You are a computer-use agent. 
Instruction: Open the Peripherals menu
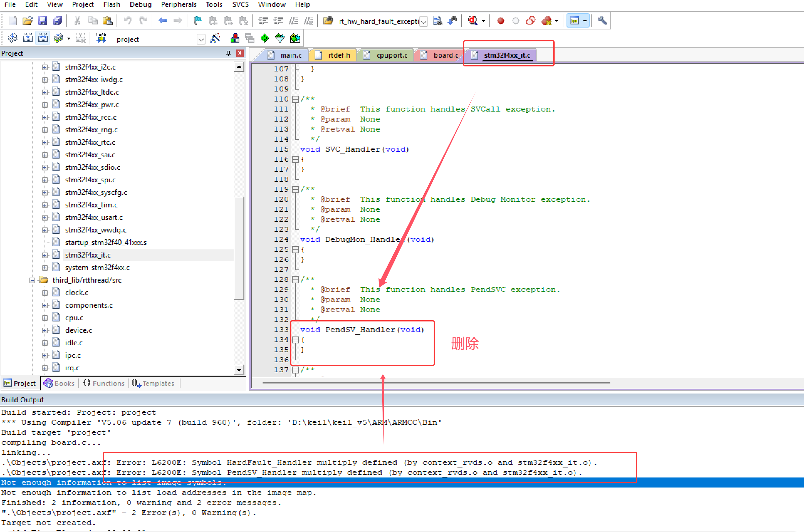[179, 4]
